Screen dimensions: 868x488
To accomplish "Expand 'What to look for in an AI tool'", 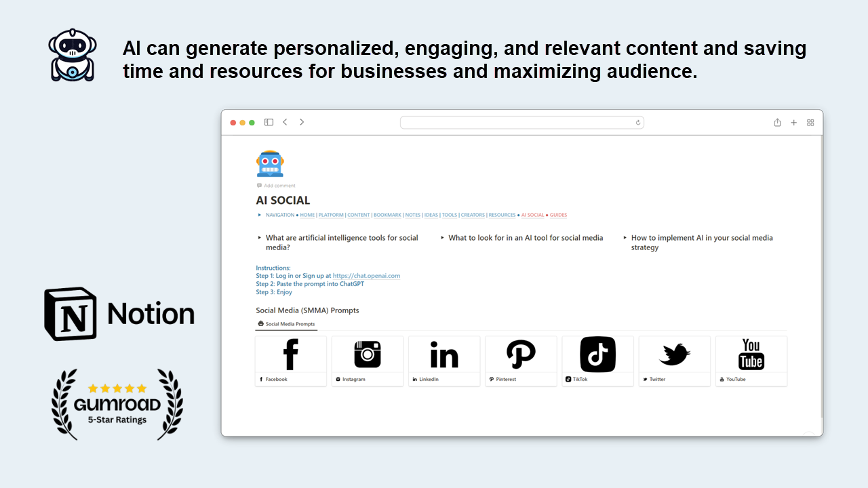I will (x=442, y=238).
